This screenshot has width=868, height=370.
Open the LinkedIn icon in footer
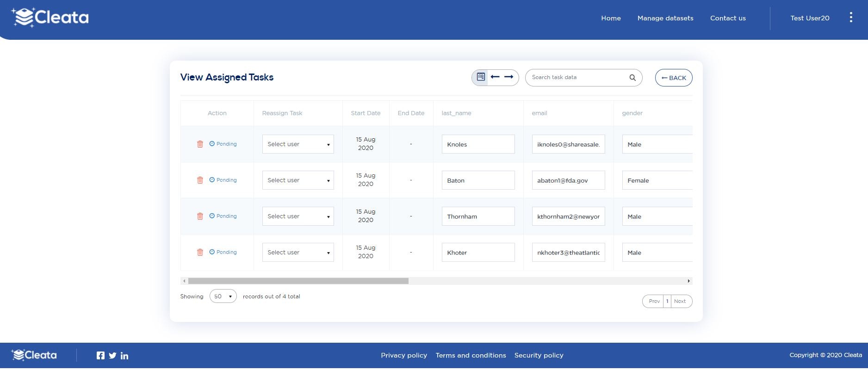[124, 356]
